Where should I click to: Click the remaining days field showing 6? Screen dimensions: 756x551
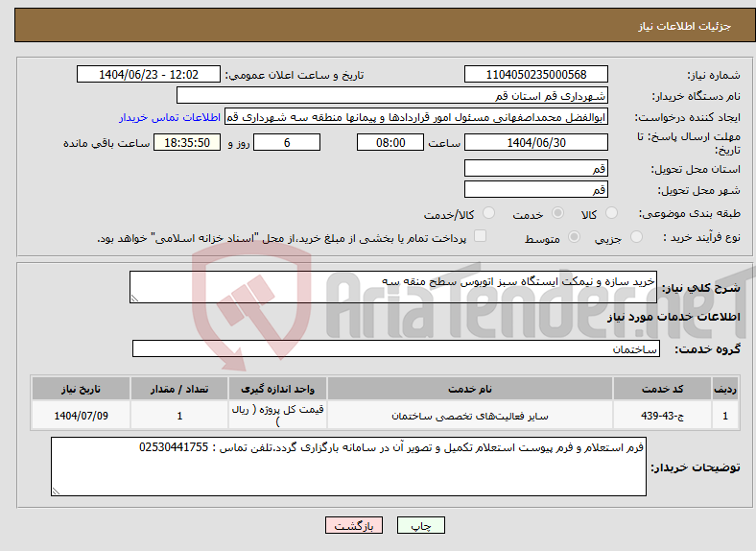coord(287,143)
